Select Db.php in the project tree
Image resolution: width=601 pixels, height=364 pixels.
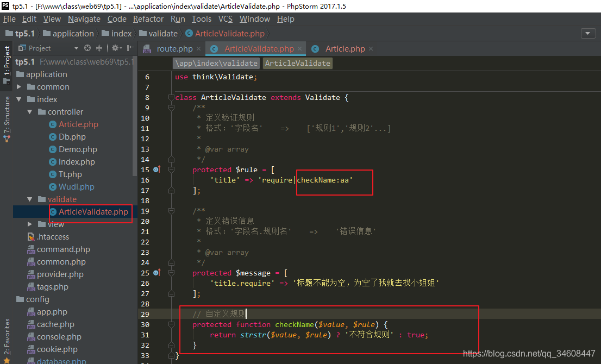67,137
